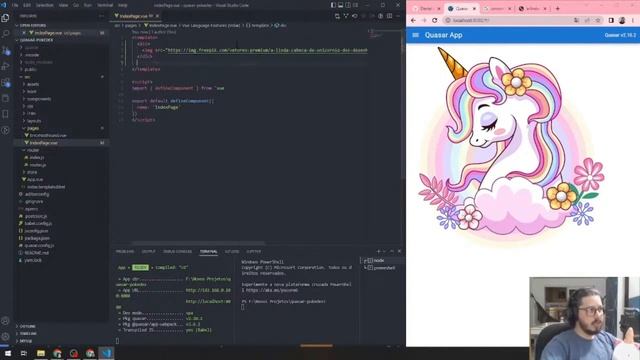The image size is (640, 360).
Task: Toggle primary side bar layout icon in title bar
Action: click(x=333, y=5)
